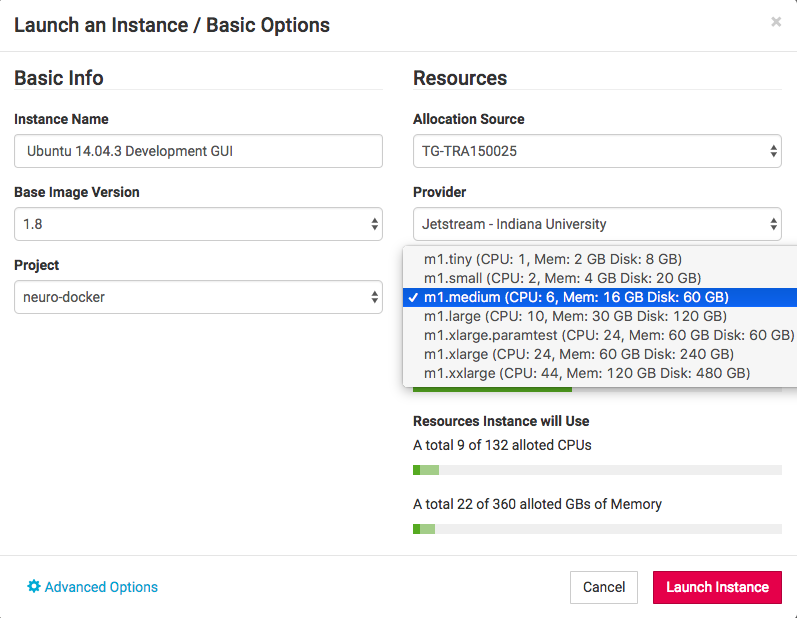Close the Launch an Instance dialog
797x618 pixels.
[x=776, y=22]
